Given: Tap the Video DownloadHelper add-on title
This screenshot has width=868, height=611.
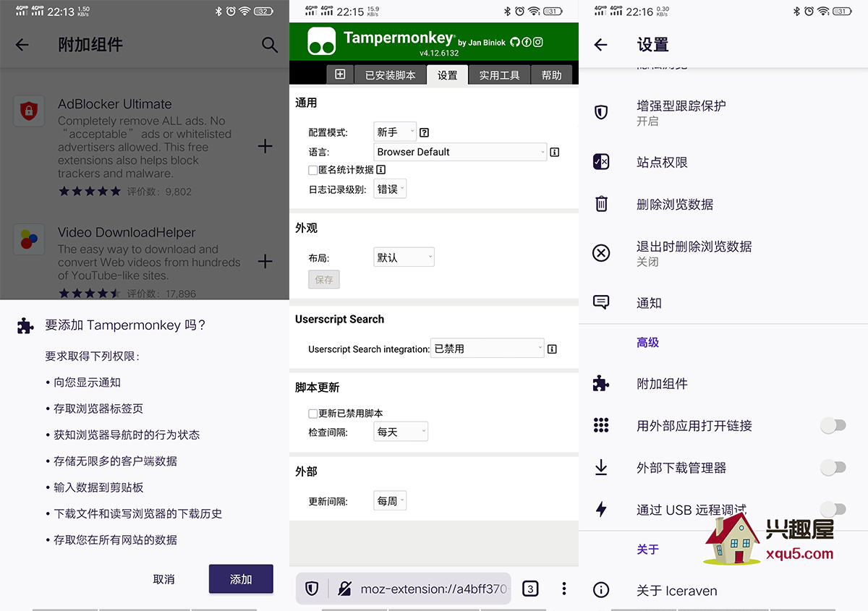Looking at the screenshot, I should (x=127, y=232).
